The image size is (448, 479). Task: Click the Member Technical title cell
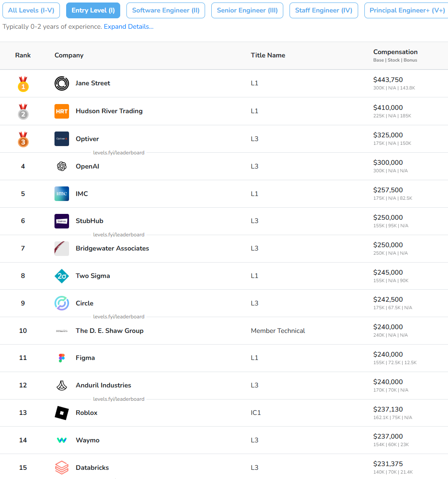pyautogui.click(x=278, y=331)
